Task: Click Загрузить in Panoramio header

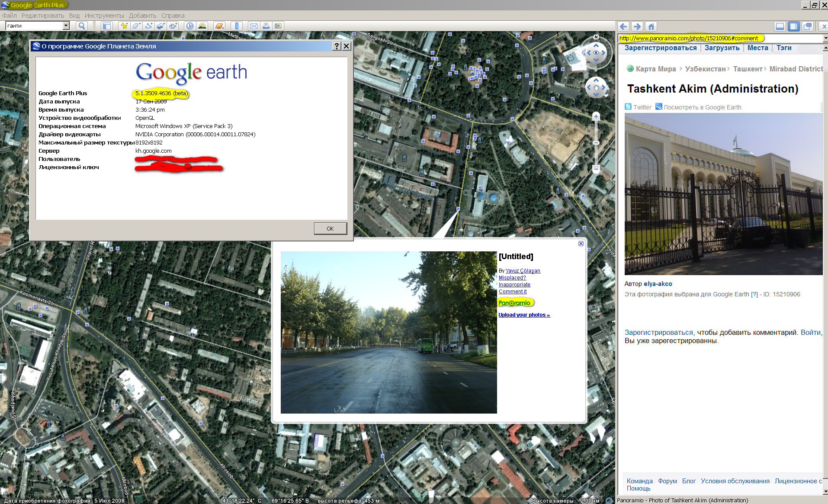Action: pos(722,48)
